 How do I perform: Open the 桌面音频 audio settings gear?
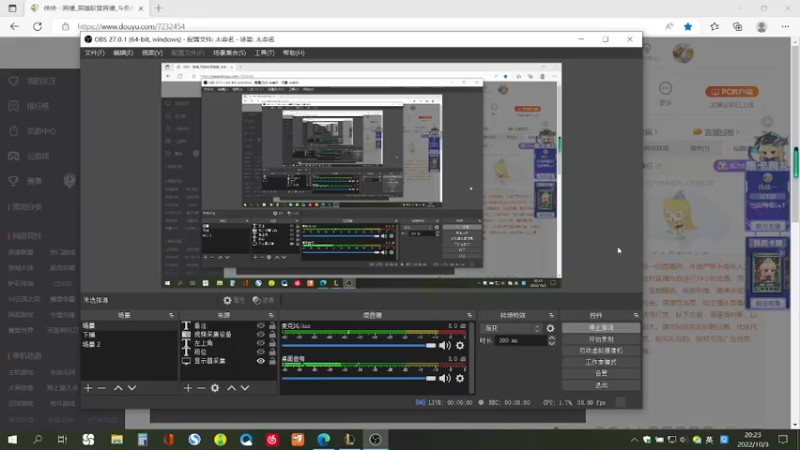click(x=460, y=378)
